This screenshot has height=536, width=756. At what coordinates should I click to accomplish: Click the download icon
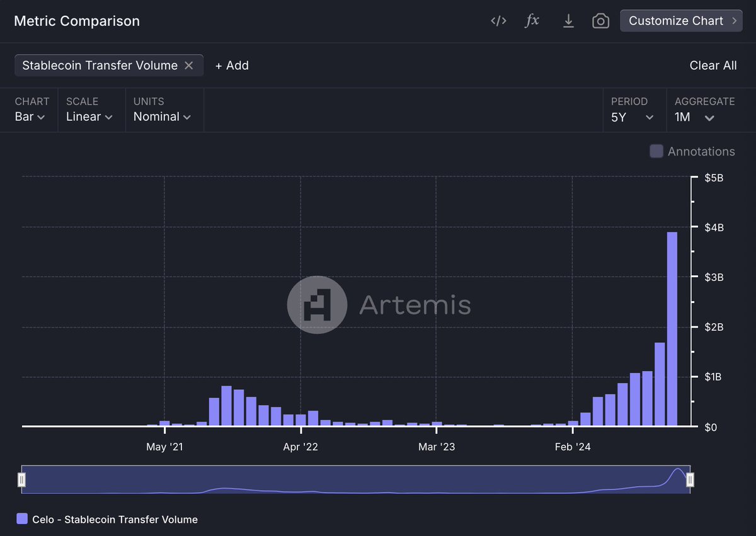click(x=568, y=21)
